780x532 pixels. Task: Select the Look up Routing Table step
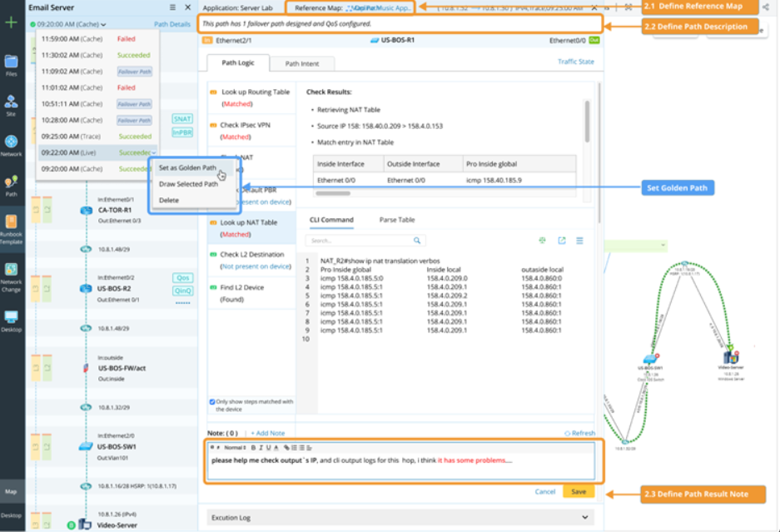coord(251,97)
